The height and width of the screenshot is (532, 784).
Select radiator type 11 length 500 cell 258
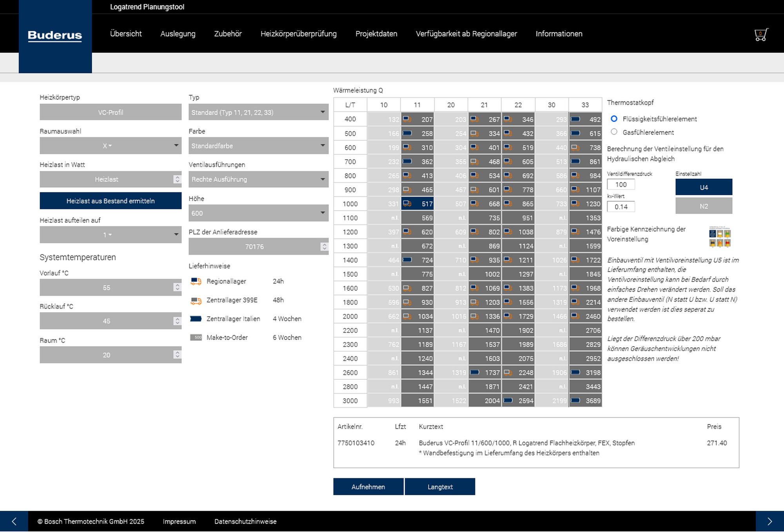pos(417,133)
